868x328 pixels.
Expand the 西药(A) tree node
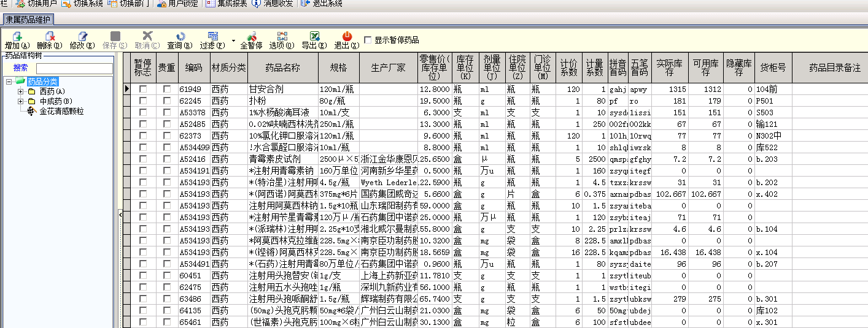tap(21, 91)
